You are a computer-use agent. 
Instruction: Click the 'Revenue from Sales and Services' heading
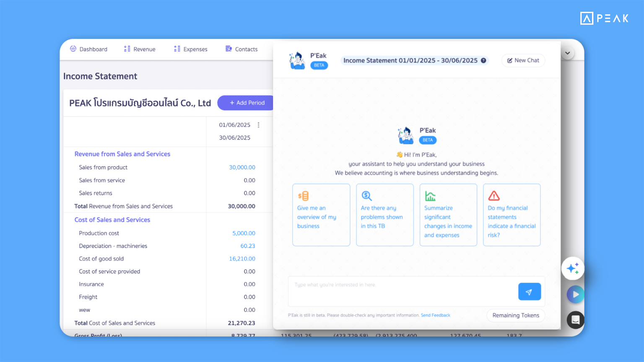tap(122, 154)
